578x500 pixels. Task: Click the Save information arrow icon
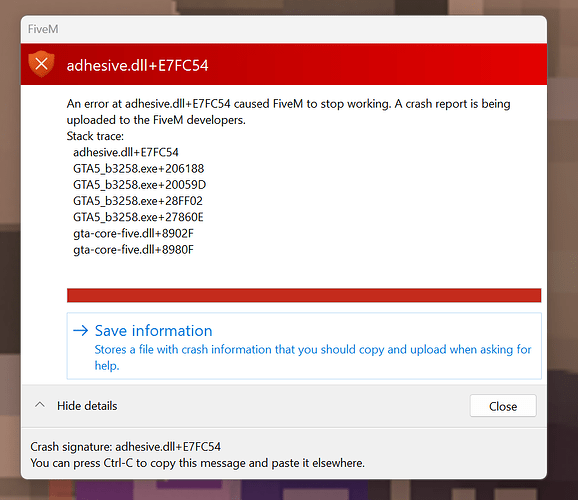point(81,330)
